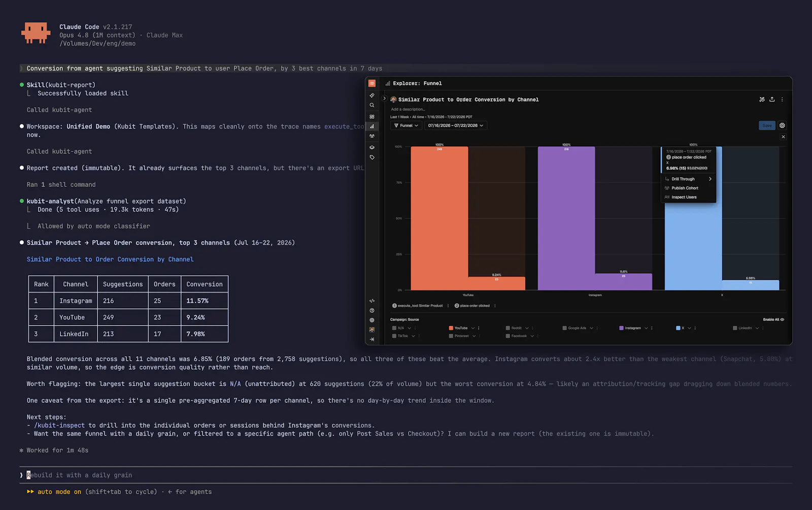Open the AI sparkle assistant in sidebar
The image size is (812, 510).
372,95
